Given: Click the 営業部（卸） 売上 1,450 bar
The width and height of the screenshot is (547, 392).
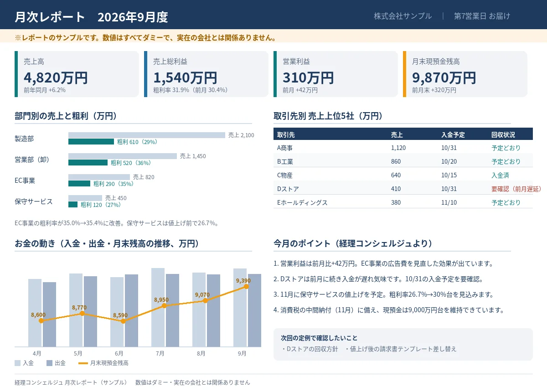Looking at the screenshot, I should 123,156.
